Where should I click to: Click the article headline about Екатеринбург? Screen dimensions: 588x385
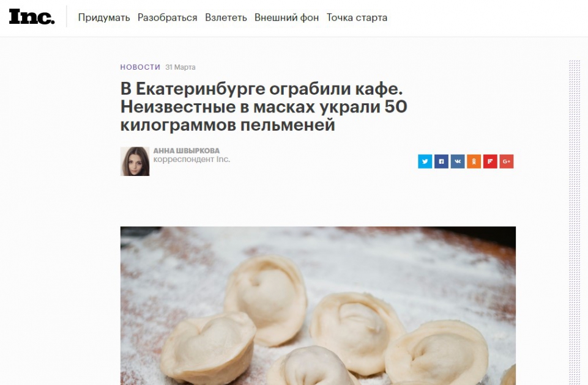(264, 107)
